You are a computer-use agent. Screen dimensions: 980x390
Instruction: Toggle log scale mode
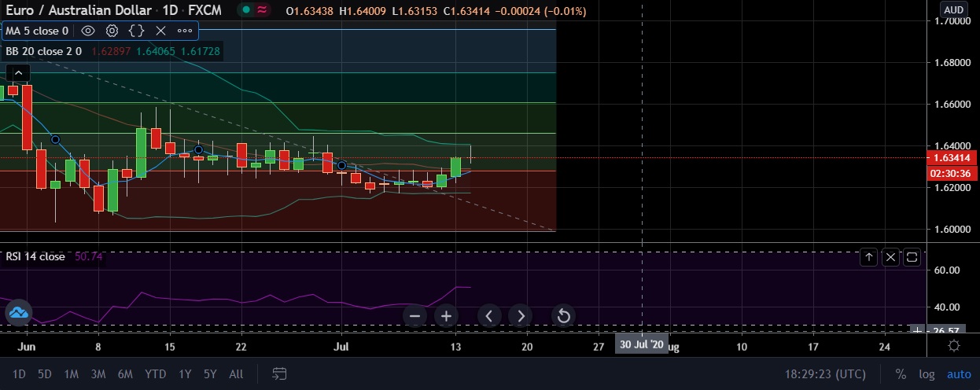click(x=927, y=375)
